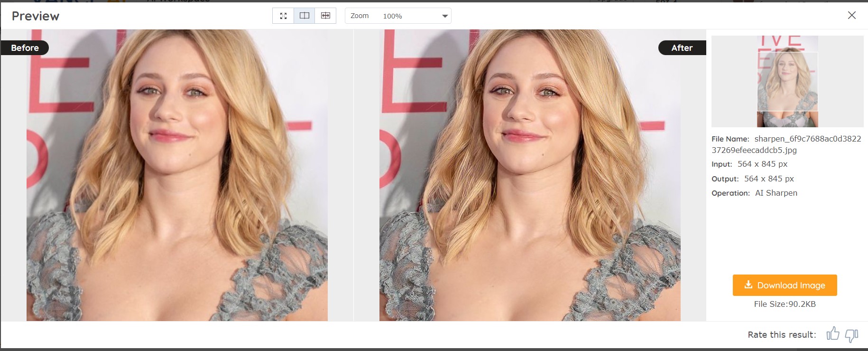Switch to the split slider compare view

tap(325, 16)
